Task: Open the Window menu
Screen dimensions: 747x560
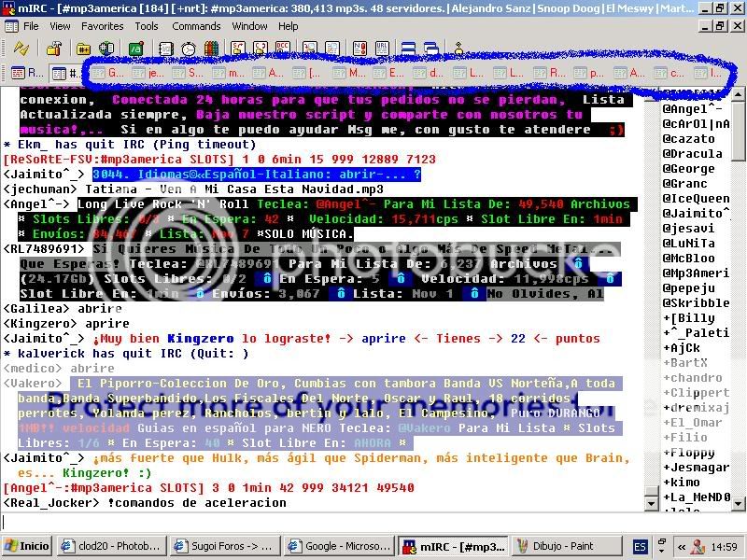Action: [x=249, y=26]
